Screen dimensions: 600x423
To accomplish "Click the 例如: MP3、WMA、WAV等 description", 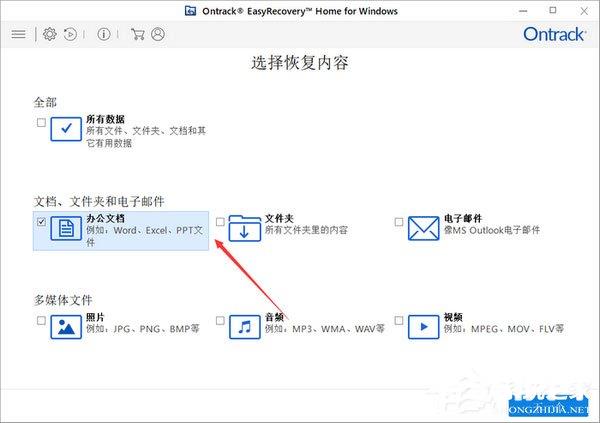I will (x=325, y=329).
